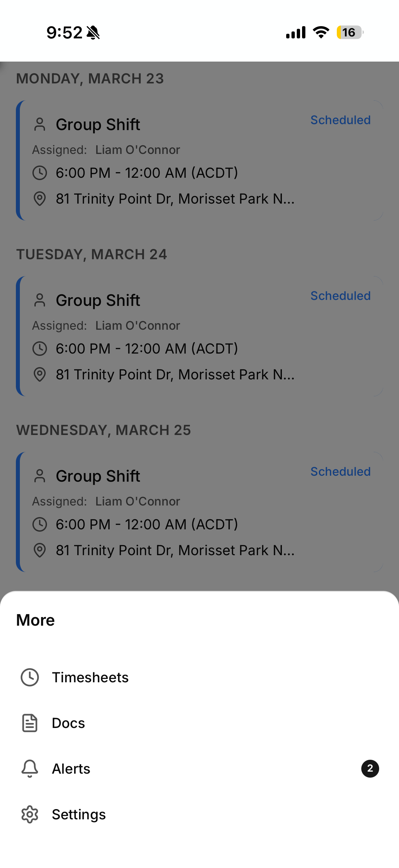Tap person icon on Wednesday Group Shift
This screenshot has width=399, height=868.
click(40, 476)
